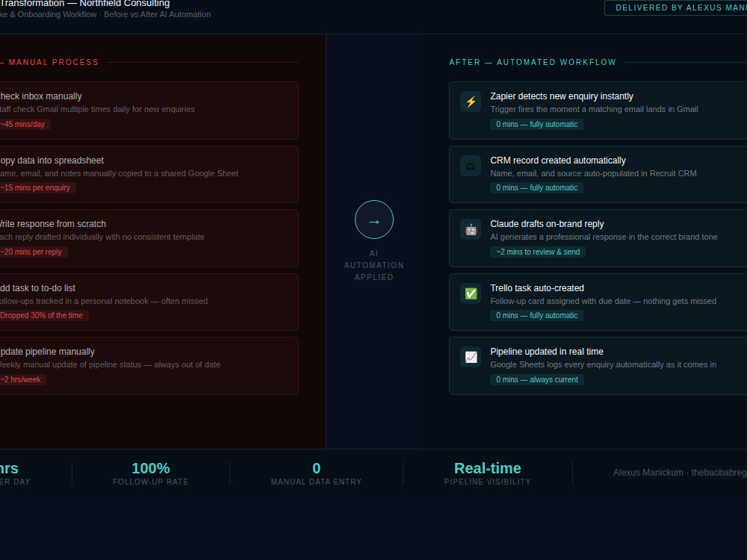Click the AI Automation Applied label
The image size is (747, 560).
[x=374, y=265]
